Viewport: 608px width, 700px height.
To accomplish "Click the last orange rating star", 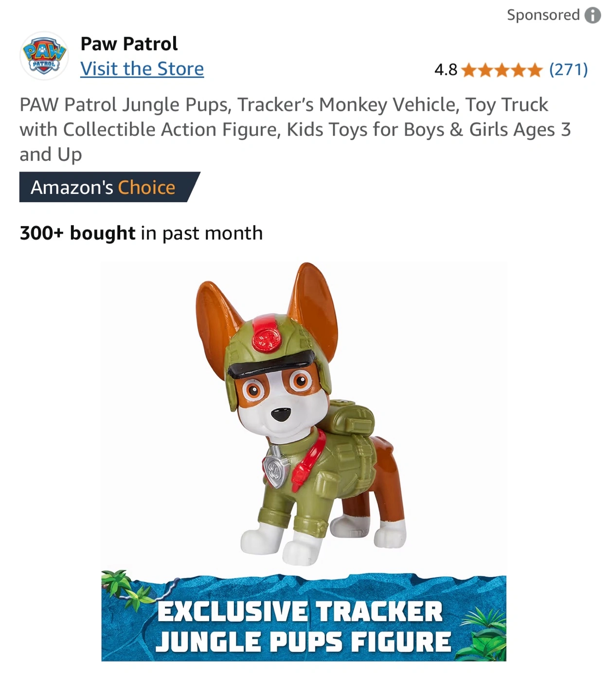I will click(x=535, y=70).
